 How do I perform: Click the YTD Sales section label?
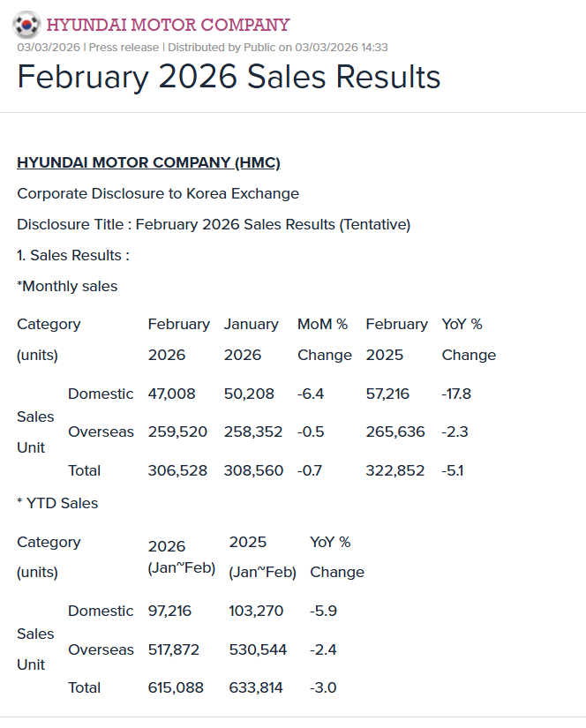[x=58, y=503]
